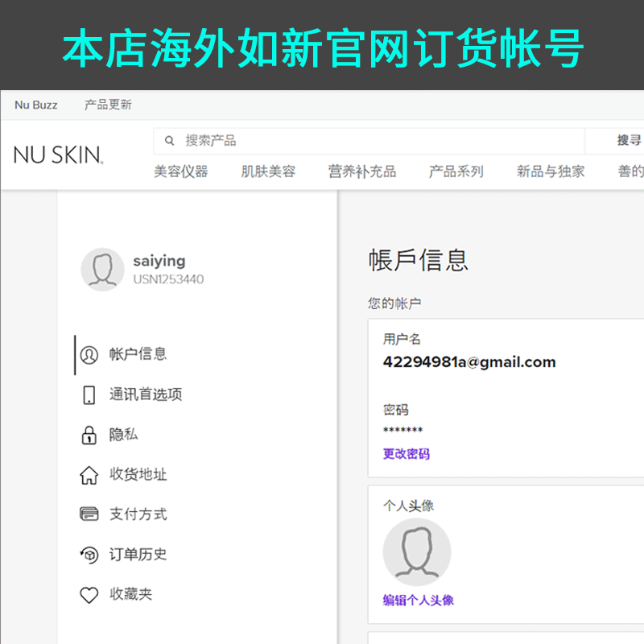The width and height of the screenshot is (644, 644).
Task: Click the 搜寻 search button
Action: (629, 140)
